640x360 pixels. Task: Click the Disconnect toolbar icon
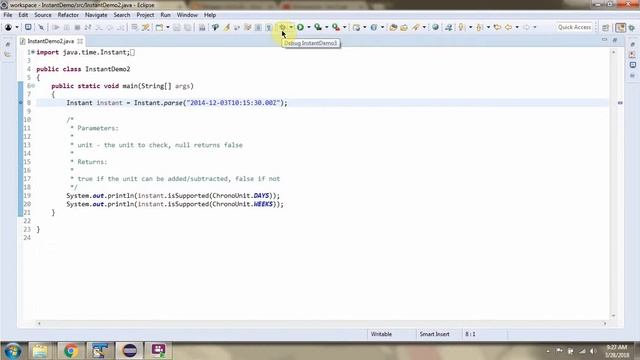tap(88, 27)
